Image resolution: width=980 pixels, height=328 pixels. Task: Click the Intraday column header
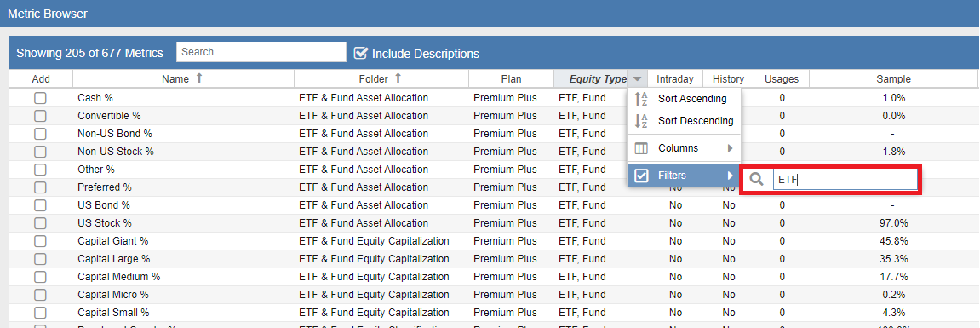[x=675, y=79]
